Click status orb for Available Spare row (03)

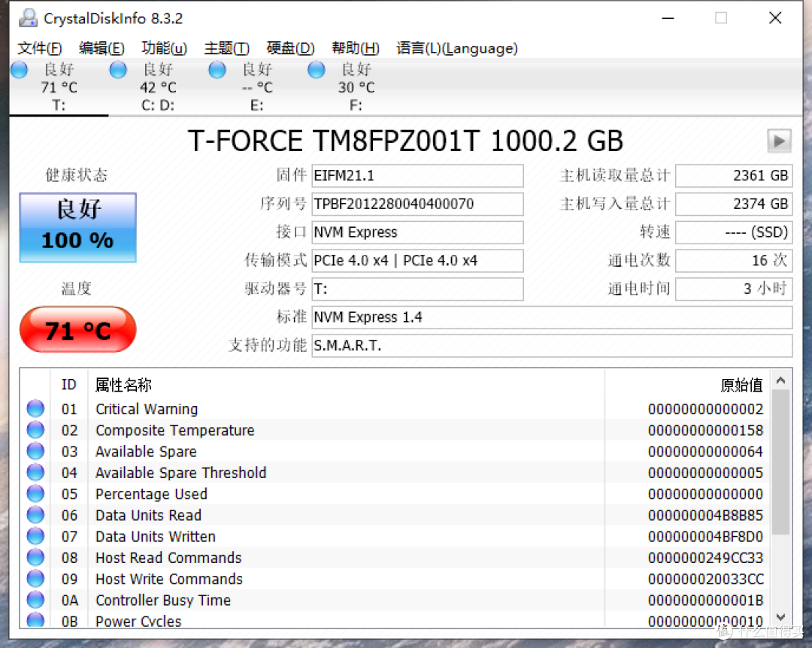coord(36,451)
